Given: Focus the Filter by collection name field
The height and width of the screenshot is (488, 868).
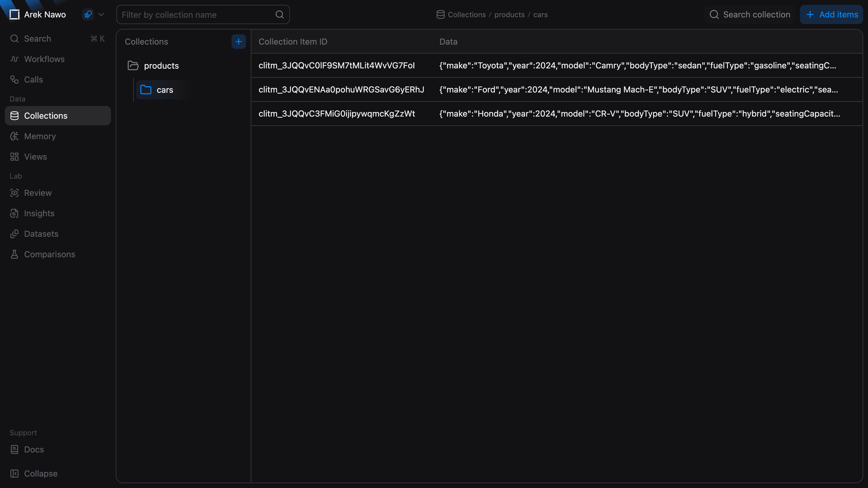Looking at the screenshot, I should pos(203,14).
